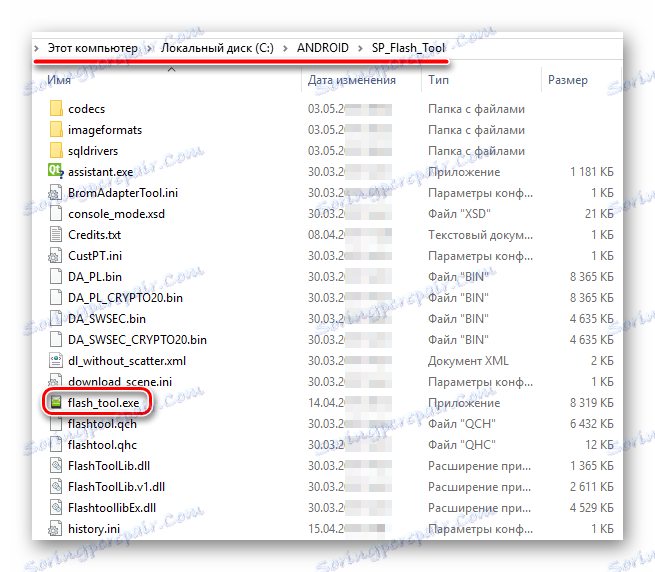
Task: Select flash_tool.exe file name
Action: coord(104,403)
